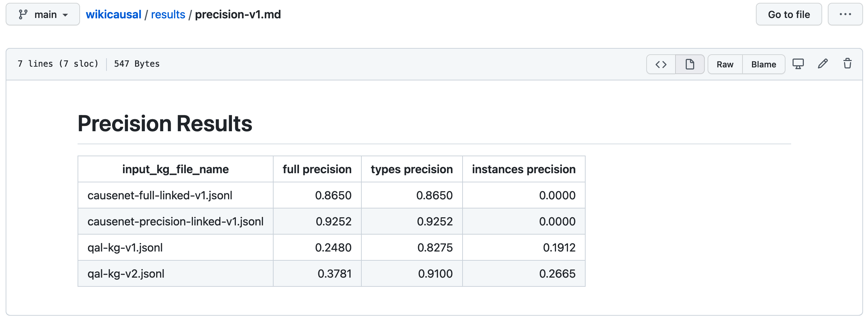This screenshot has width=868, height=321.
Task: Click the input_kg_file_name column header
Action: coord(175,169)
